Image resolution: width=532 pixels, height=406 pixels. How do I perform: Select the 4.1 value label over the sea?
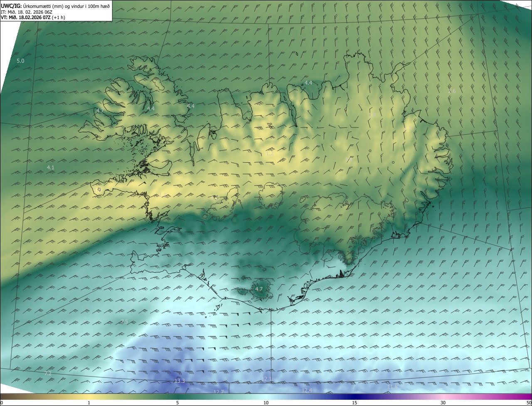(x=51, y=168)
